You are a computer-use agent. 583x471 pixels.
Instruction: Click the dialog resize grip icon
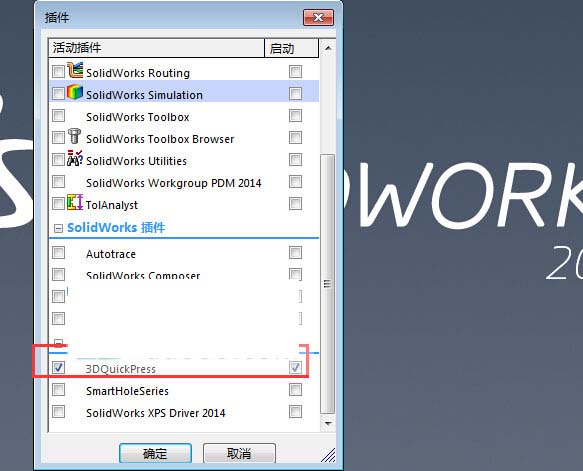[x=328, y=455]
